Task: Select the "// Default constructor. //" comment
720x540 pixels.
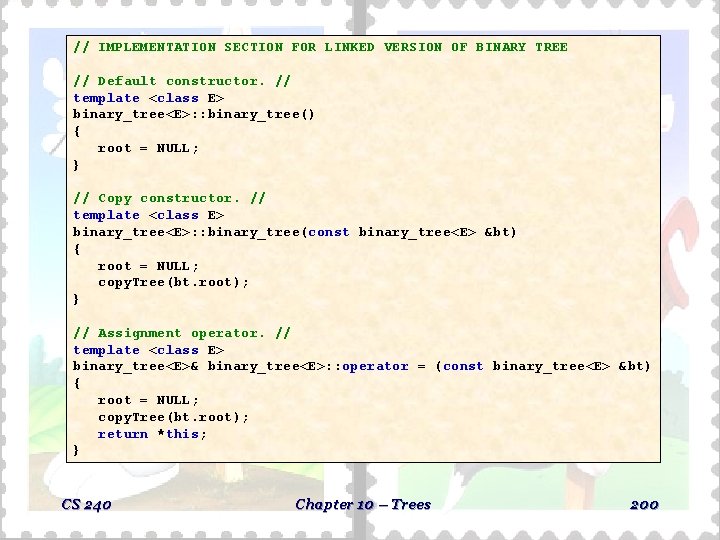Action: (x=182, y=81)
